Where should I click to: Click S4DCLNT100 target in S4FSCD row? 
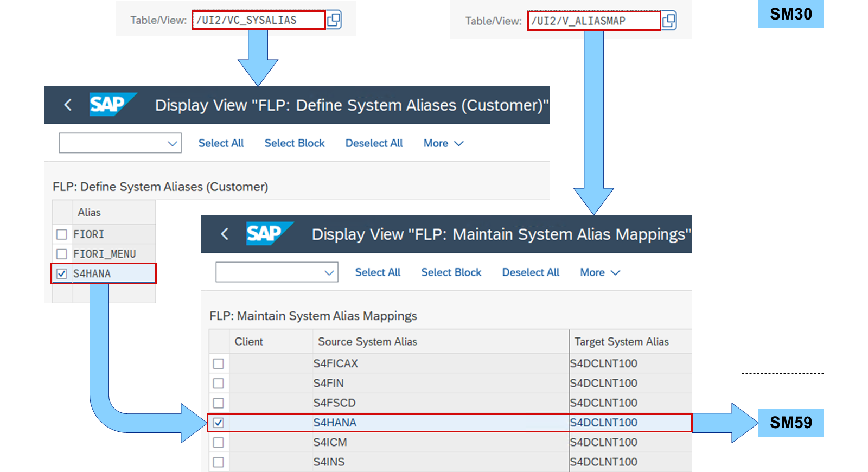pyautogui.click(x=630, y=403)
